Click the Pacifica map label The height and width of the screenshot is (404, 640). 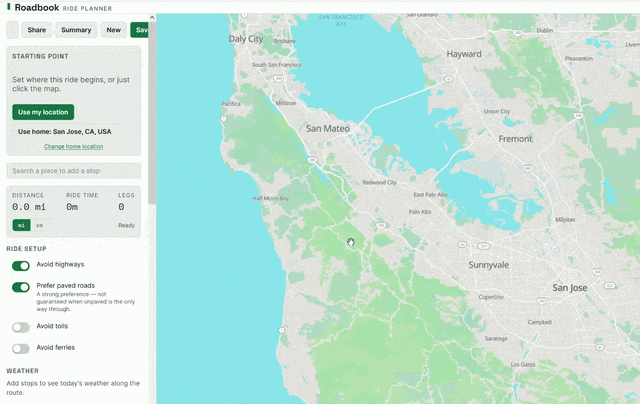(231, 104)
